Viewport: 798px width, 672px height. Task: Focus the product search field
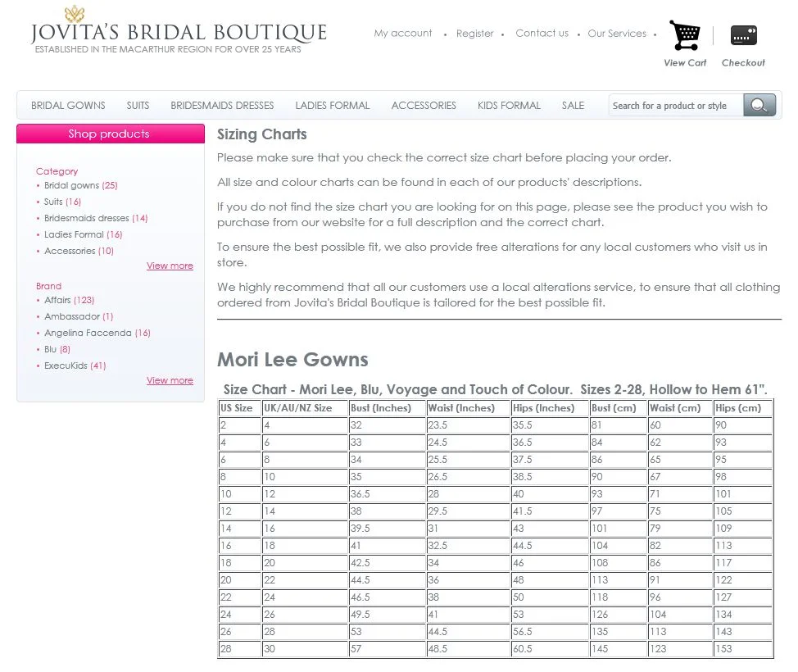pyautogui.click(x=676, y=106)
